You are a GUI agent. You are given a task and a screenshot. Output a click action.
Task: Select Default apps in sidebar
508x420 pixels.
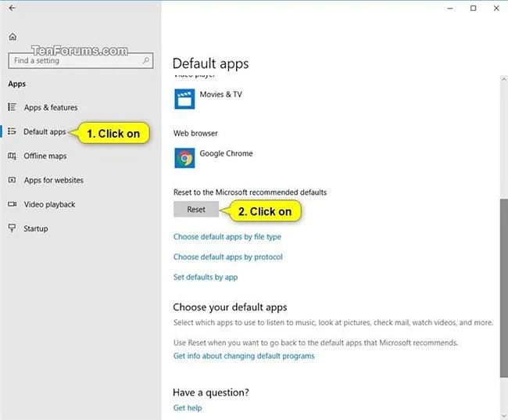click(45, 131)
